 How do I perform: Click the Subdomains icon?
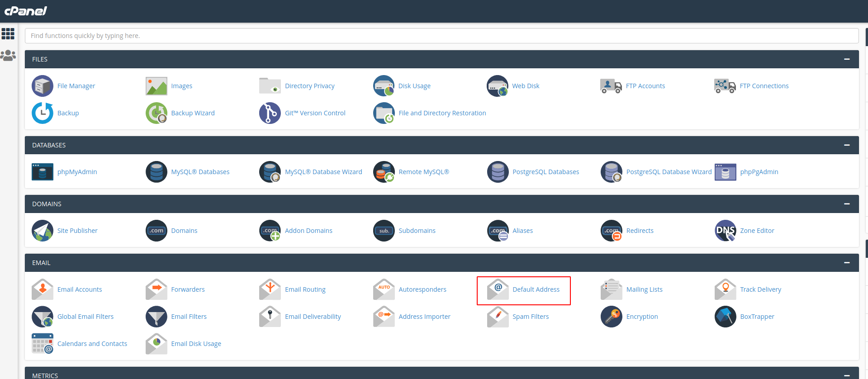pos(384,231)
